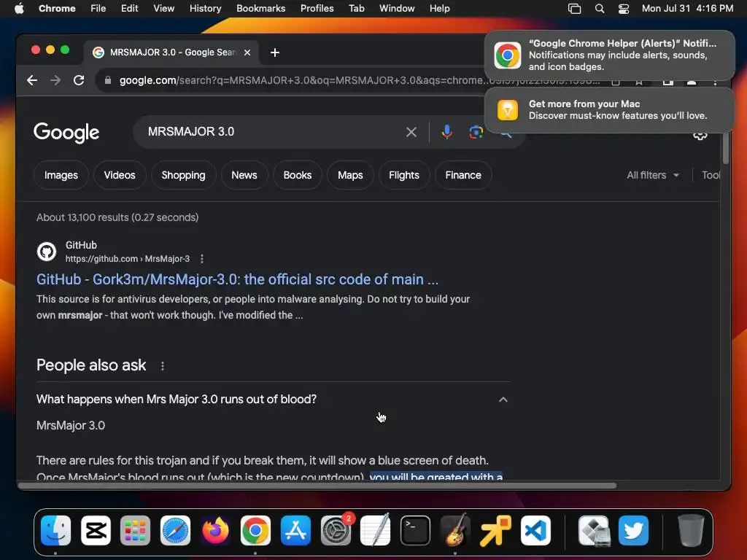Image resolution: width=747 pixels, height=560 pixels.
Task: Click the forward navigation arrow
Action: click(55, 80)
